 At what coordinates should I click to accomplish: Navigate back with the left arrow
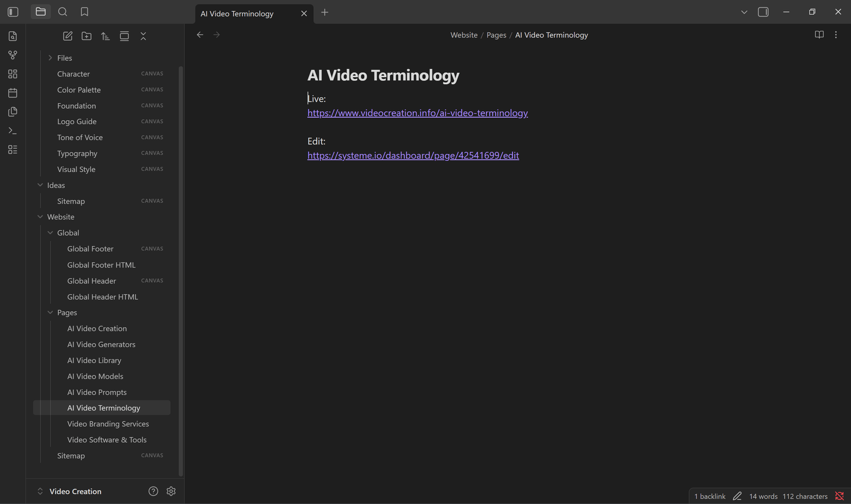pyautogui.click(x=200, y=35)
